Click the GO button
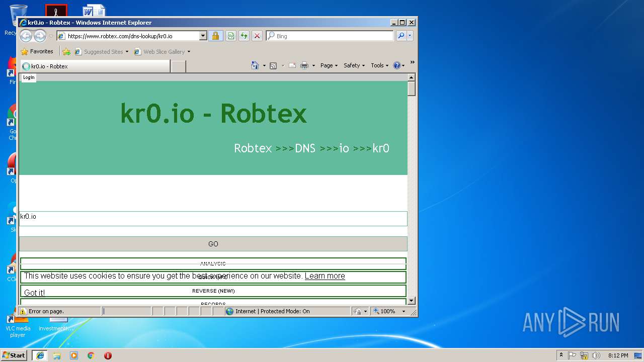The image size is (644, 362). (x=213, y=244)
